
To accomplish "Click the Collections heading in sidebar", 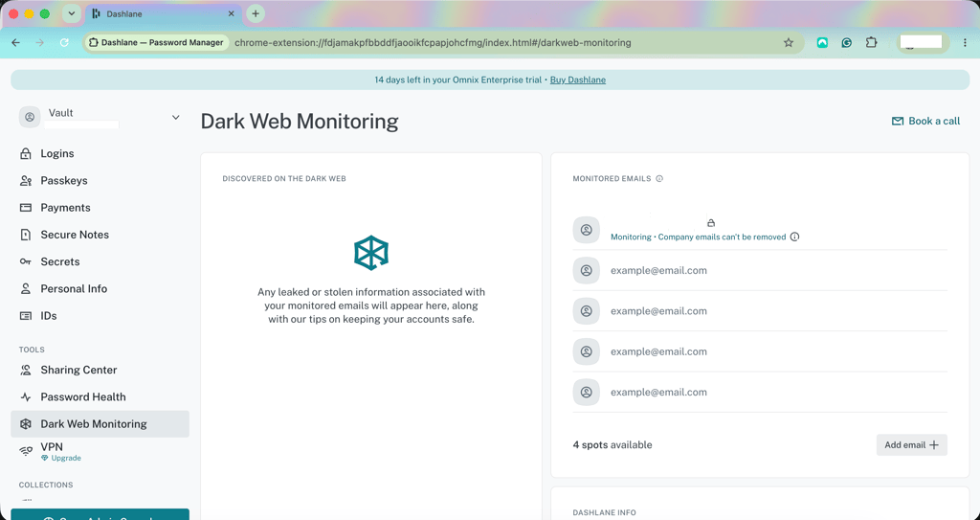I will tap(46, 485).
